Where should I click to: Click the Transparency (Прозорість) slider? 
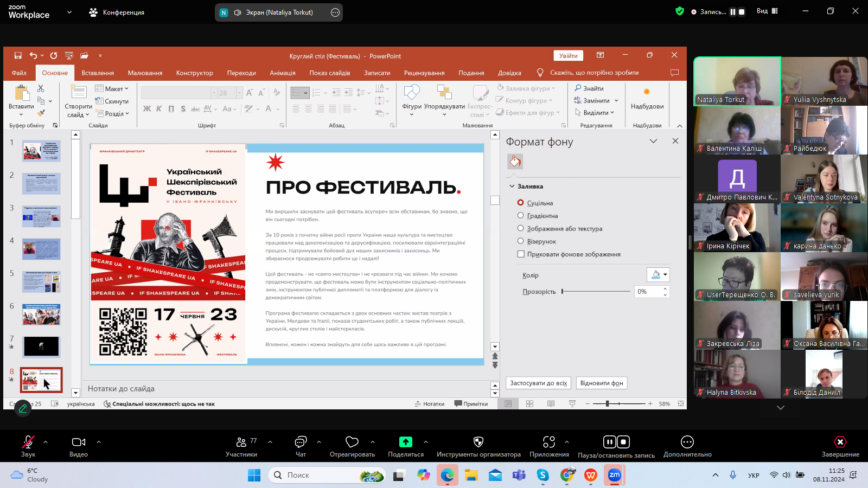click(596, 292)
